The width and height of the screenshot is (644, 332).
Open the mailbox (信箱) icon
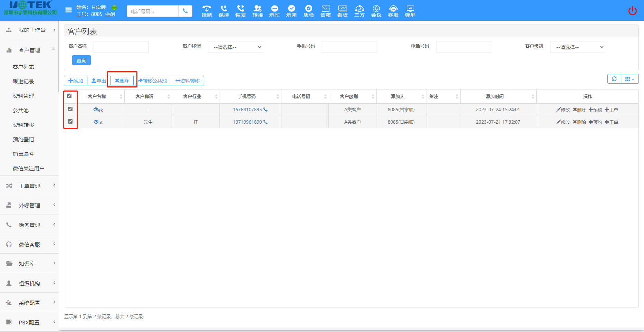[x=325, y=11]
